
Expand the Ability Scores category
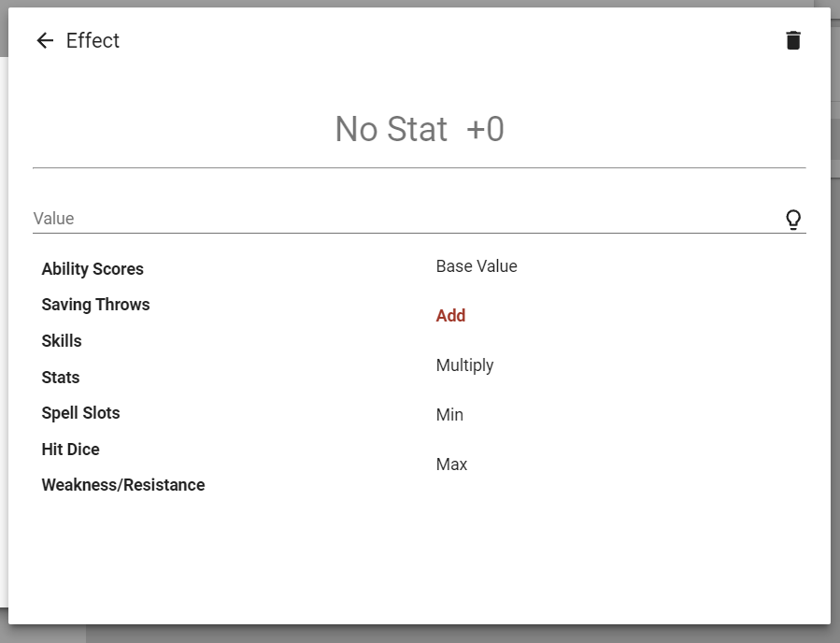[x=93, y=269]
